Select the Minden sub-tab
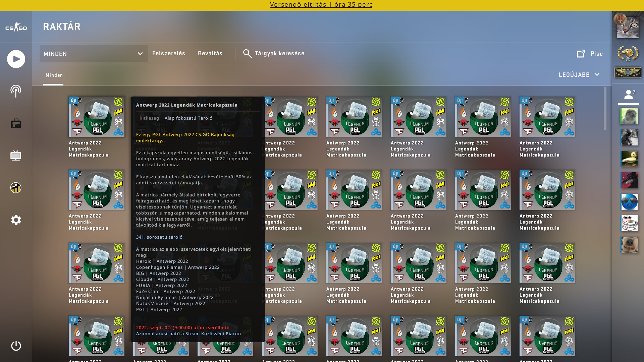Image resolution: width=644 pixels, height=362 pixels. 54,75
